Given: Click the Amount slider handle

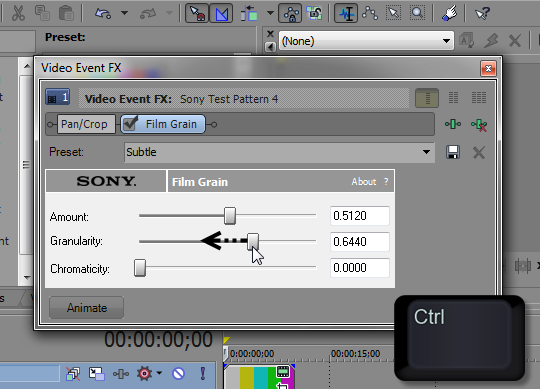Looking at the screenshot, I should (230, 216).
